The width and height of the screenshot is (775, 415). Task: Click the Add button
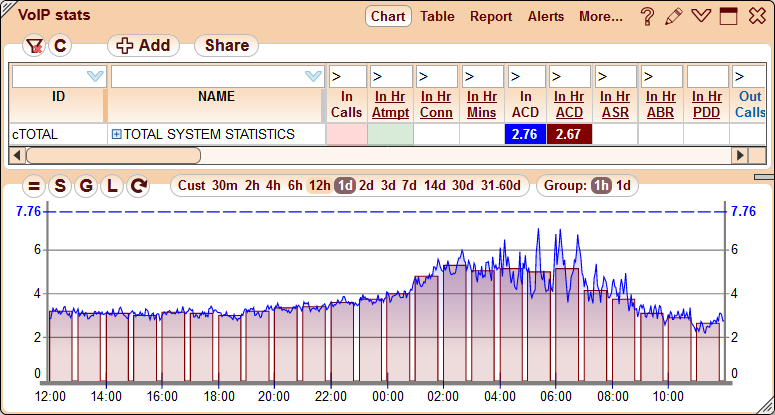pyautogui.click(x=143, y=46)
